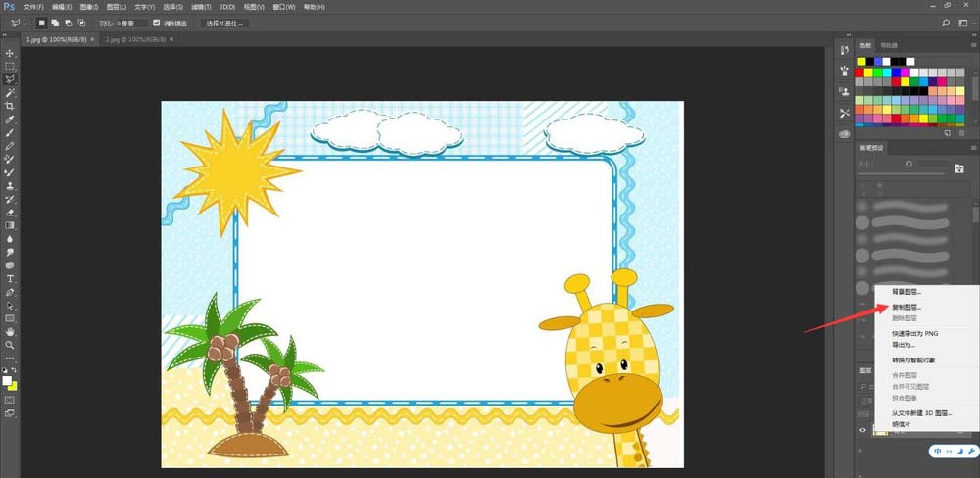The width and height of the screenshot is (980, 478).
Task: Switch to the 2.jpg document tab
Action: pyautogui.click(x=135, y=39)
